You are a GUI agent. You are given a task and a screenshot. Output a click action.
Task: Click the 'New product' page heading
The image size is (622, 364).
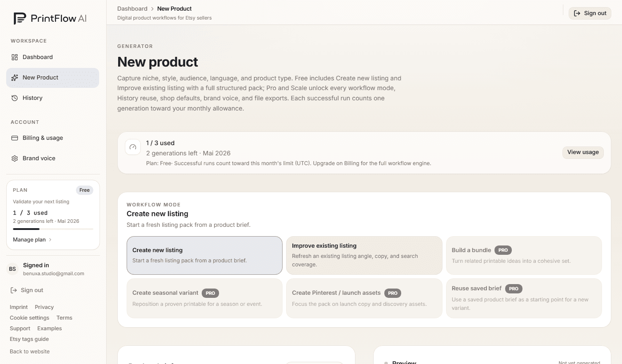(x=158, y=62)
